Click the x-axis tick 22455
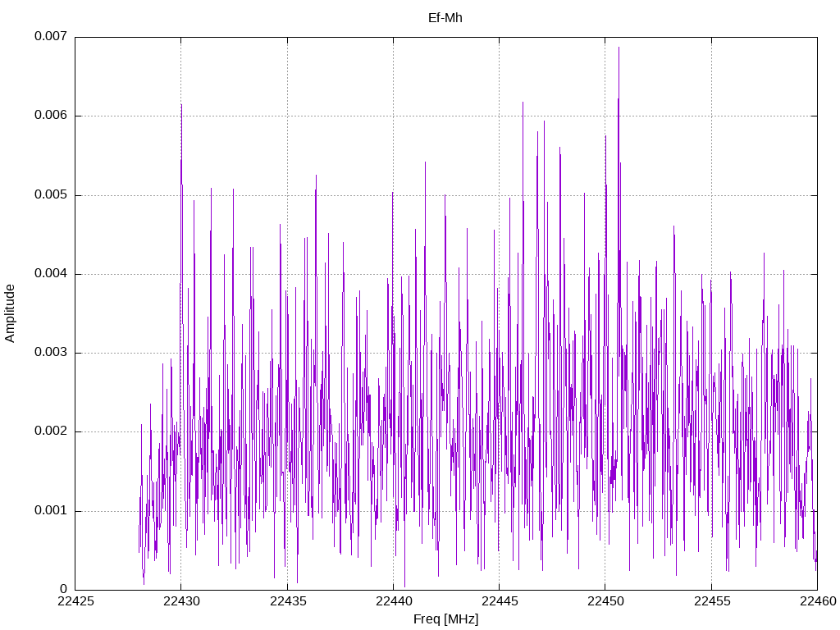The height and width of the screenshot is (630, 840). (x=712, y=601)
